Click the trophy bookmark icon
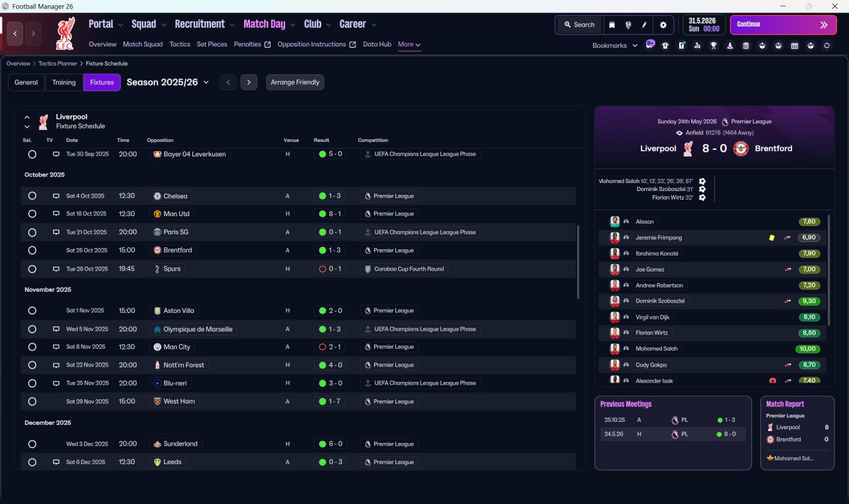849x504 pixels. coord(714,46)
